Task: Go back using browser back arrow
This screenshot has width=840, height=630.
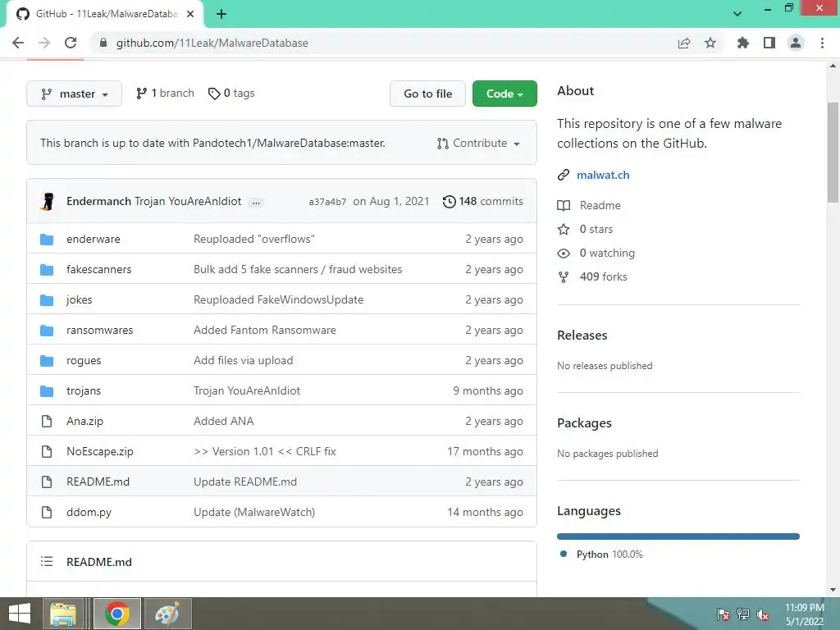Action: 18,43
